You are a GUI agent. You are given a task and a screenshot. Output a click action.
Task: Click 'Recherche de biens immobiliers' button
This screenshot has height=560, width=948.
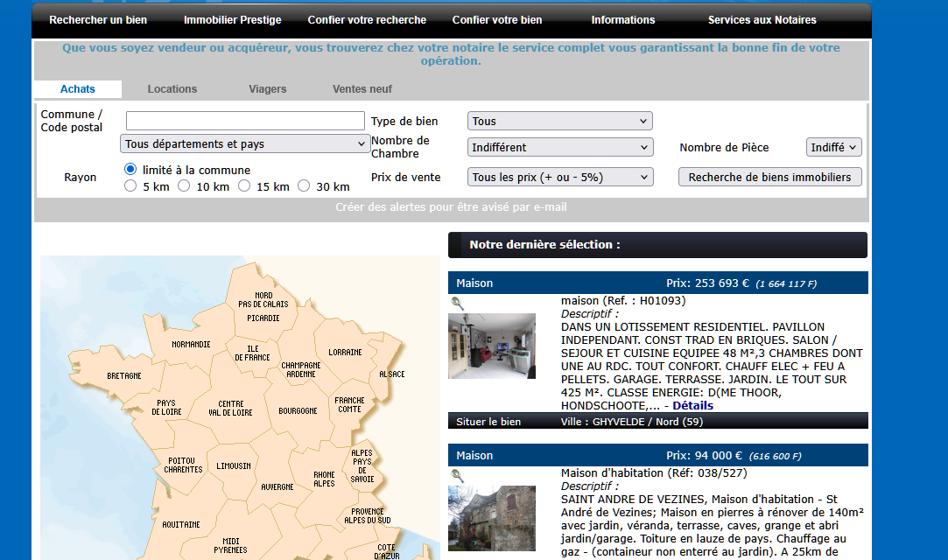[769, 178]
